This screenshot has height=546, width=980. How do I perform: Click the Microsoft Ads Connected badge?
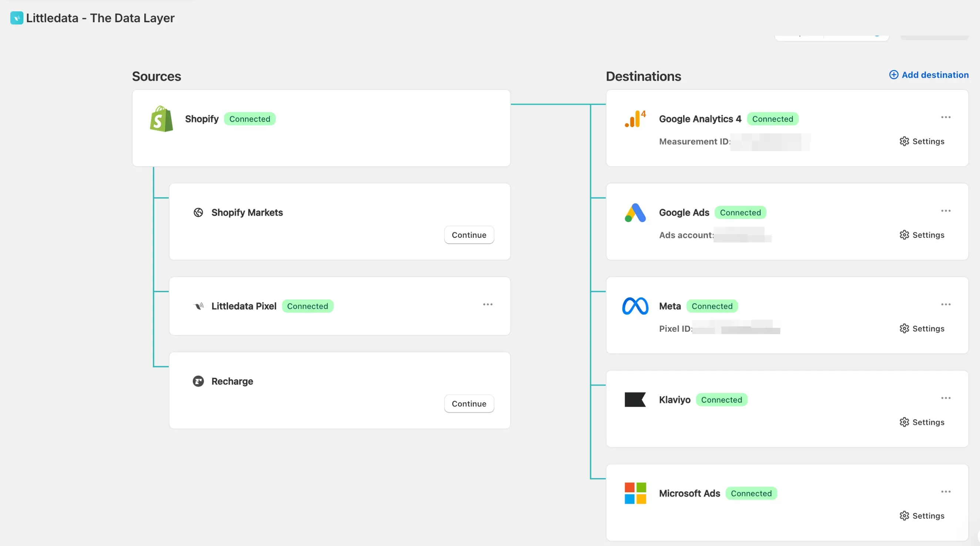pos(751,493)
